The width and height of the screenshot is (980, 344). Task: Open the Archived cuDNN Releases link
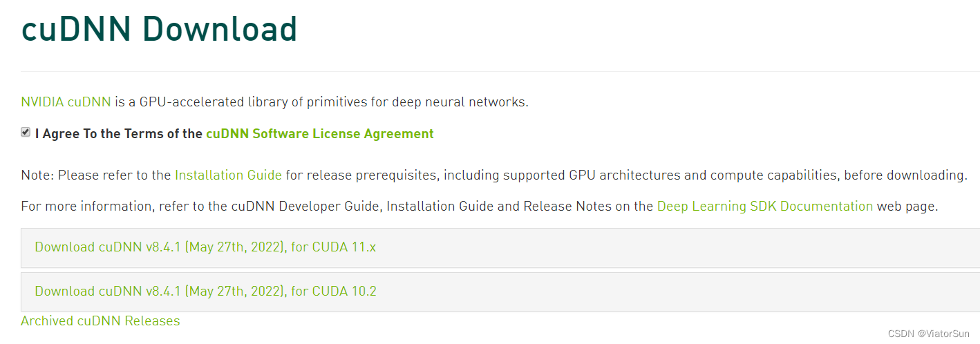[x=100, y=321]
